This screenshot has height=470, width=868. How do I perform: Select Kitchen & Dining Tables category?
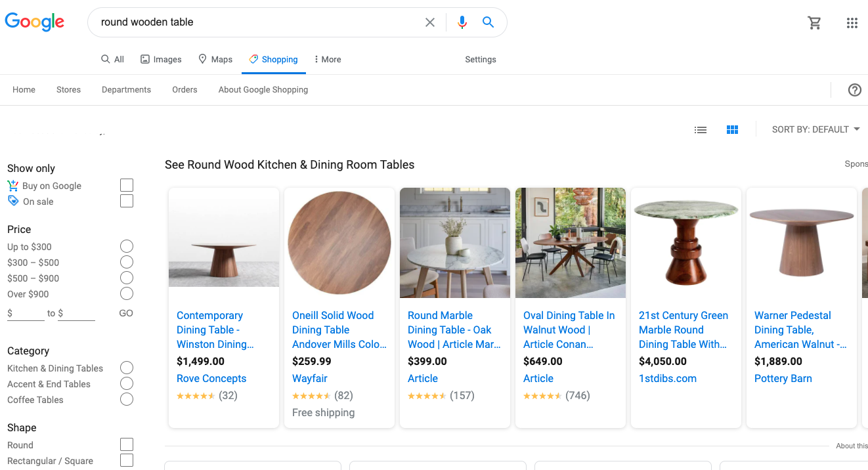click(127, 368)
